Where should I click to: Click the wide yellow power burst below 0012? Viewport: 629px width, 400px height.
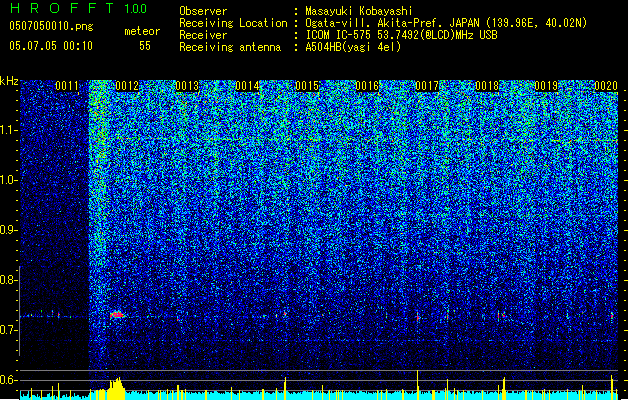pyautogui.click(x=116, y=388)
